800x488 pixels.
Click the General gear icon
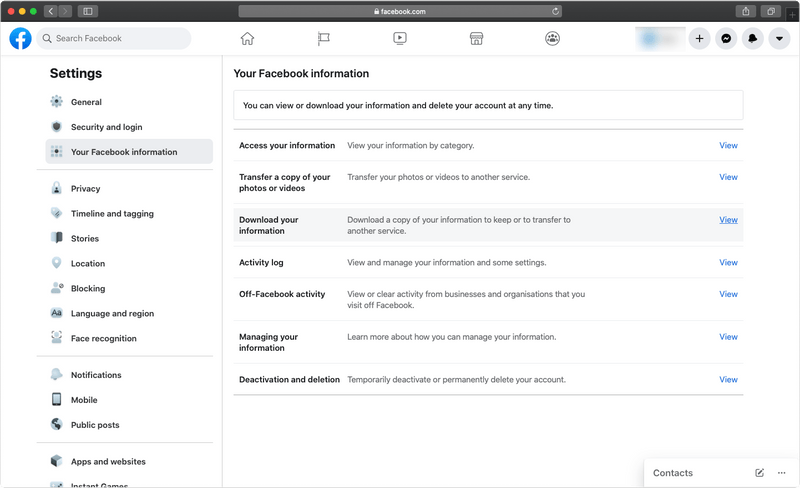pyautogui.click(x=57, y=101)
